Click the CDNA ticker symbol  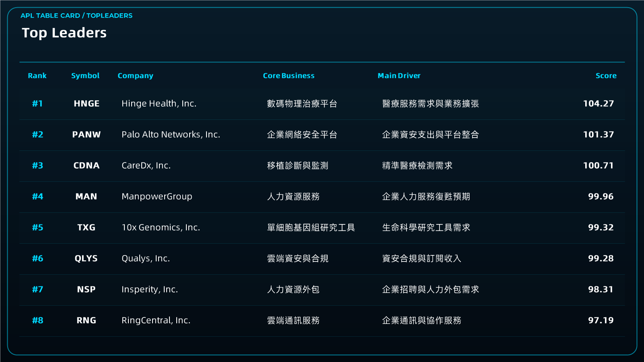87,166
